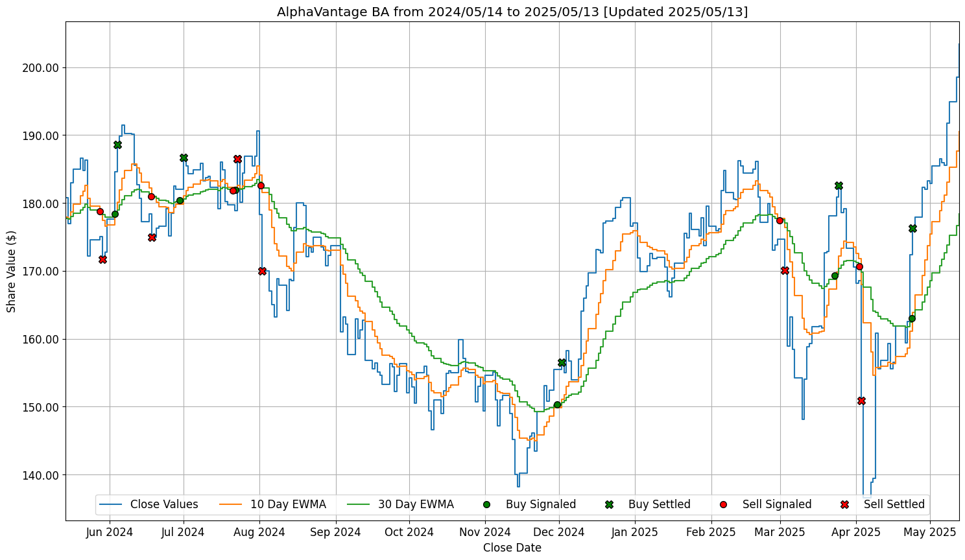Click the Sell Settled X near 151 in April 2025
The image size is (965, 560).
tap(861, 401)
